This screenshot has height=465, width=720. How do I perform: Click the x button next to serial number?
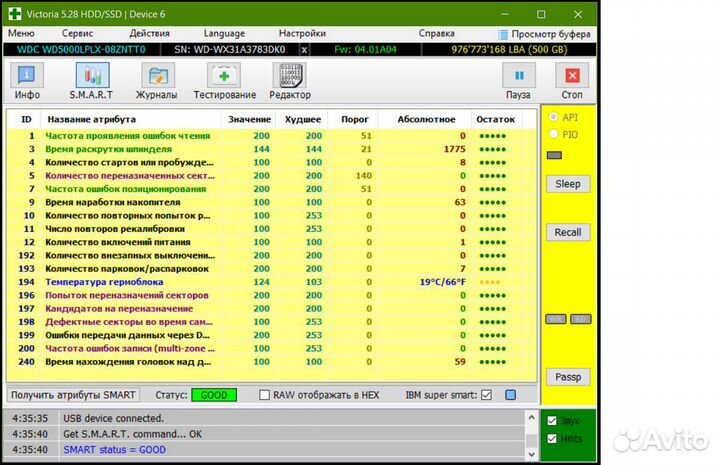304,50
